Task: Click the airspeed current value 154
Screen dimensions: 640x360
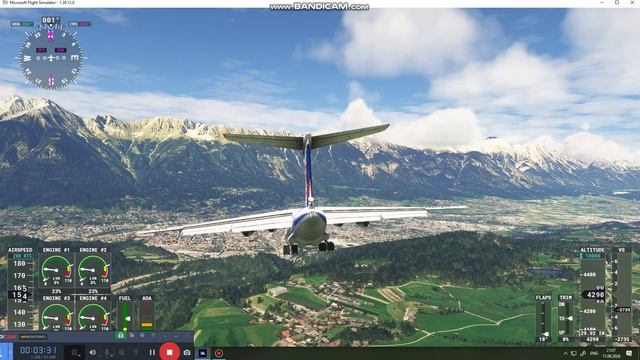Action: tap(20, 295)
